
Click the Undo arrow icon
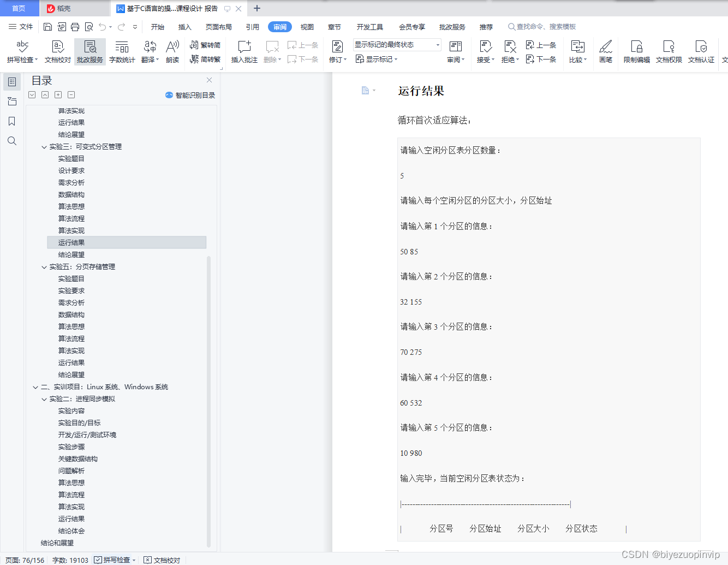(102, 27)
